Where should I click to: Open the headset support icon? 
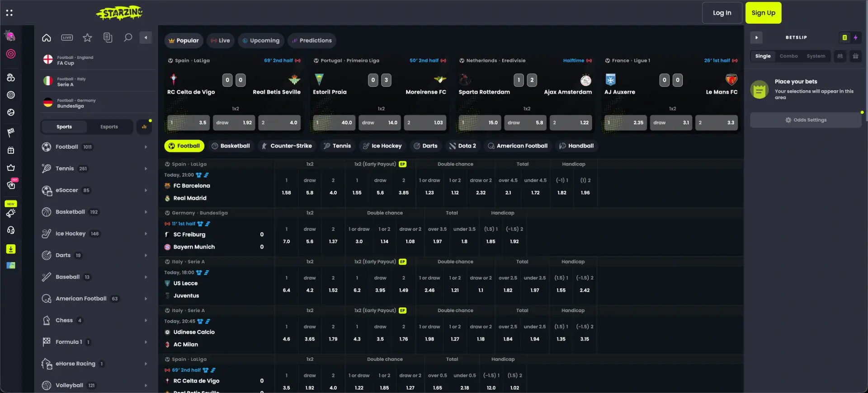pos(11,230)
